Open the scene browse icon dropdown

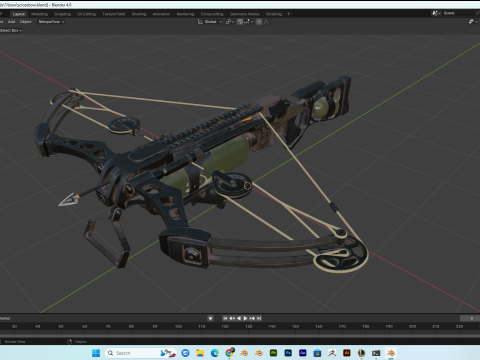click(x=436, y=13)
